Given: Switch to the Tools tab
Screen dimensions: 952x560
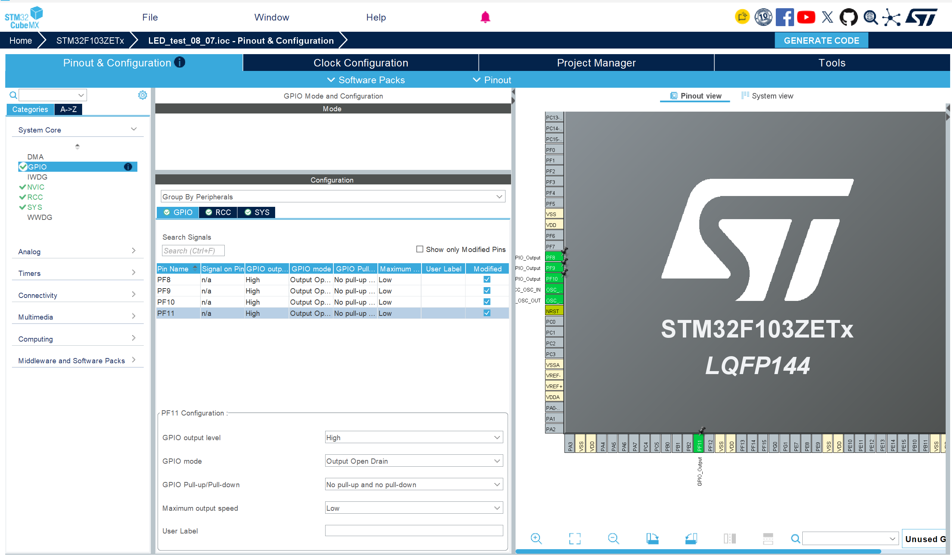Looking at the screenshot, I should pos(832,63).
